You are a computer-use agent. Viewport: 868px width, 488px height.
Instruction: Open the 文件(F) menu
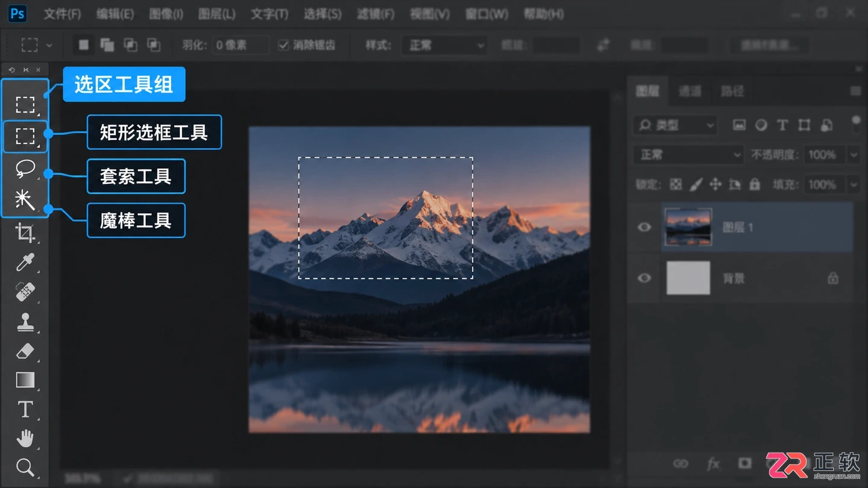click(62, 14)
